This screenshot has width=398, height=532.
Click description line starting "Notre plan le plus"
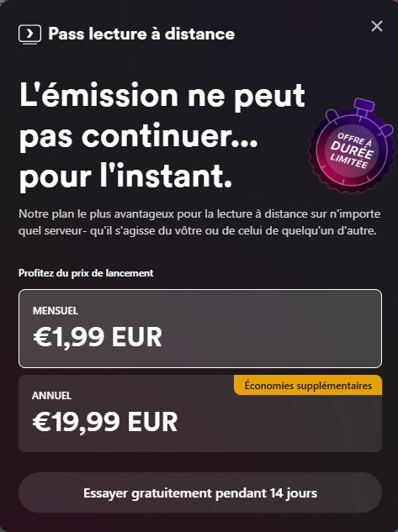point(199,213)
